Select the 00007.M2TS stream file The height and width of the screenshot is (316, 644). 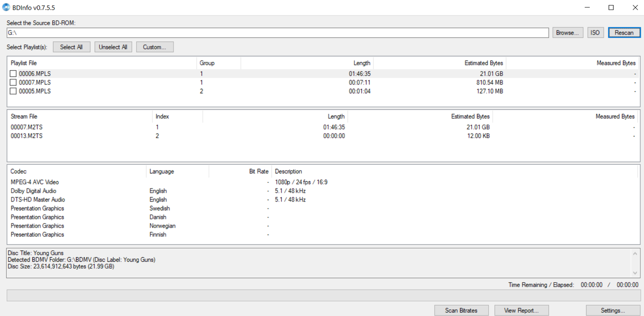pos(323,128)
